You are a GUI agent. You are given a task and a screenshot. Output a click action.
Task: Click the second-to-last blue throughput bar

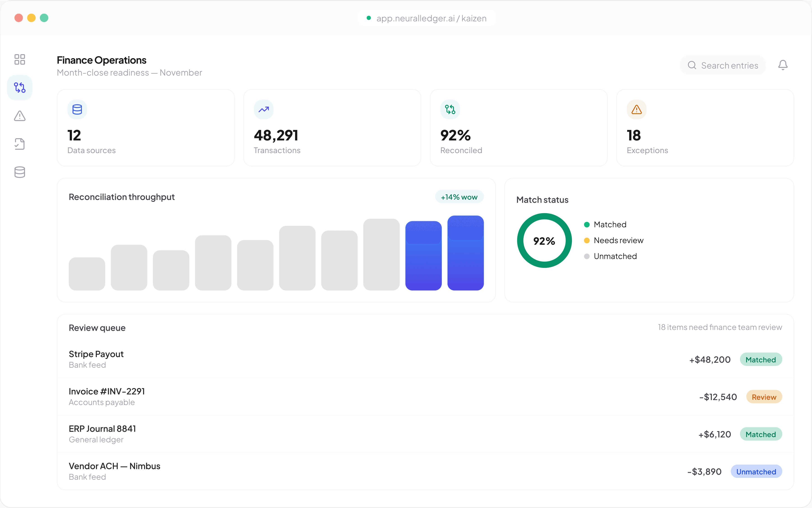(423, 256)
